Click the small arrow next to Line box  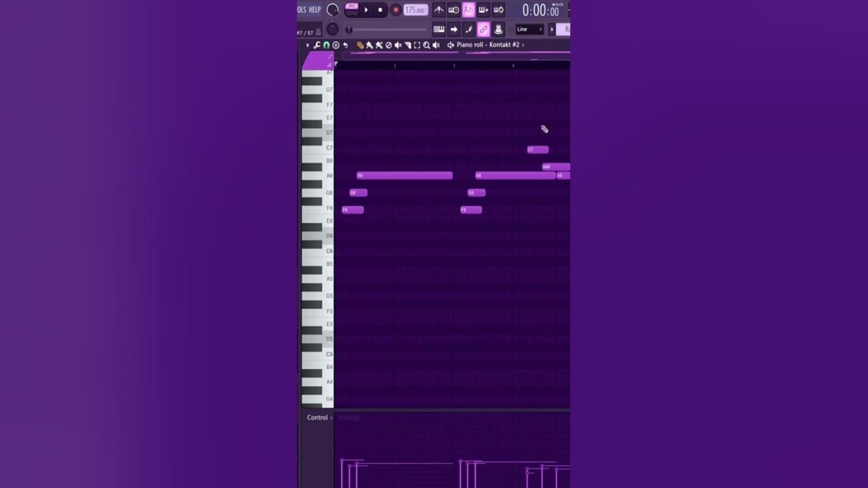[x=551, y=29]
